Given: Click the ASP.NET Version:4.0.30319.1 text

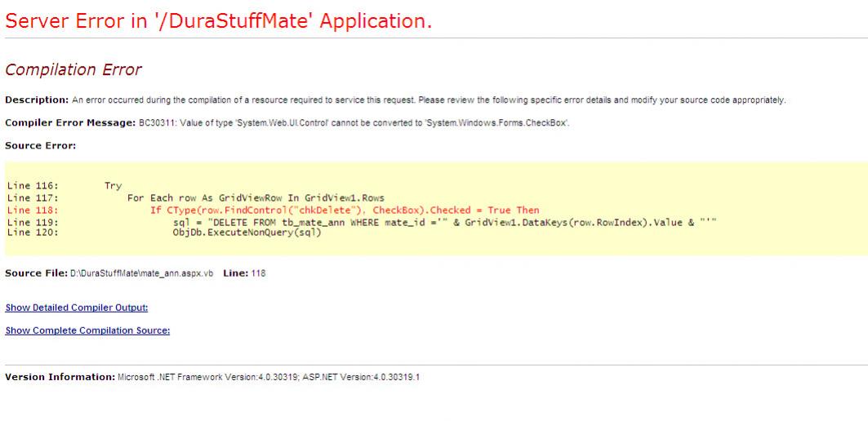Looking at the screenshot, I should coord(361,377).
